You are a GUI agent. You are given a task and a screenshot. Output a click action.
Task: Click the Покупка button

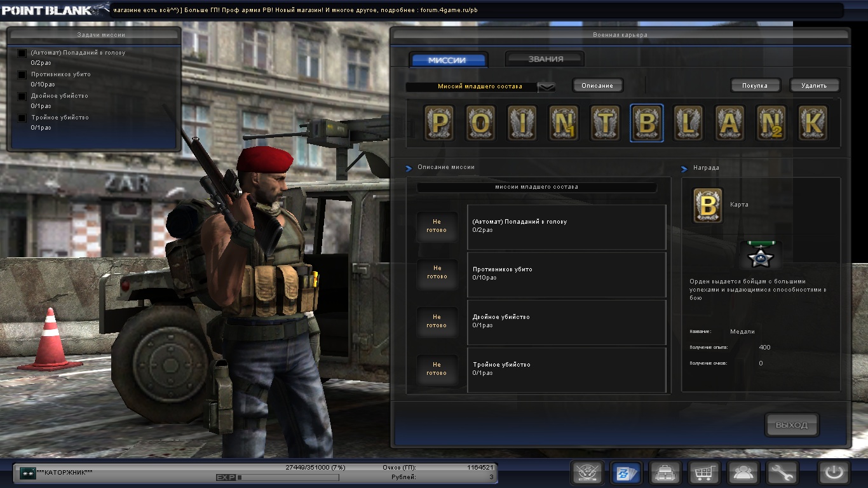pyautogui.click(x=754, y=85)
